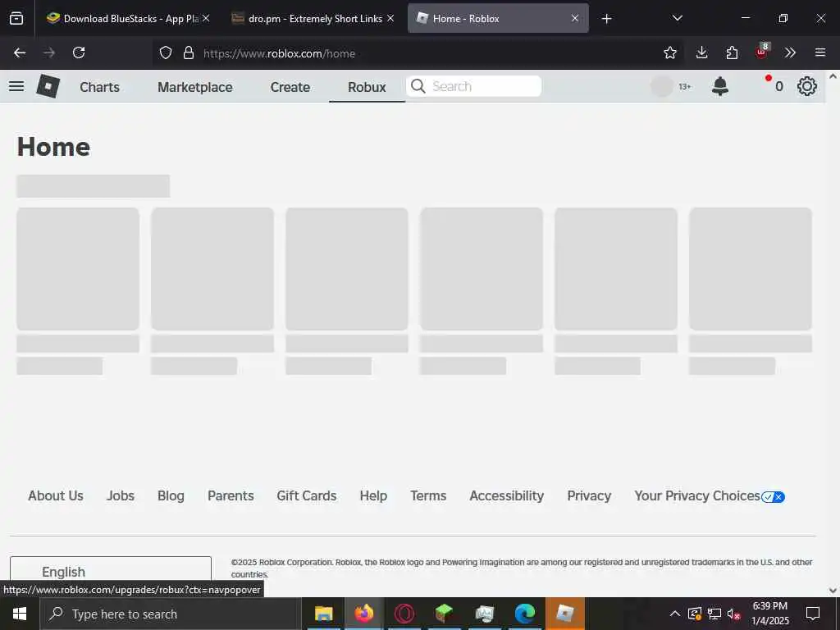840x630 pixels.
Task: Open the Parents footer link
Action: (x=231, y=496)
